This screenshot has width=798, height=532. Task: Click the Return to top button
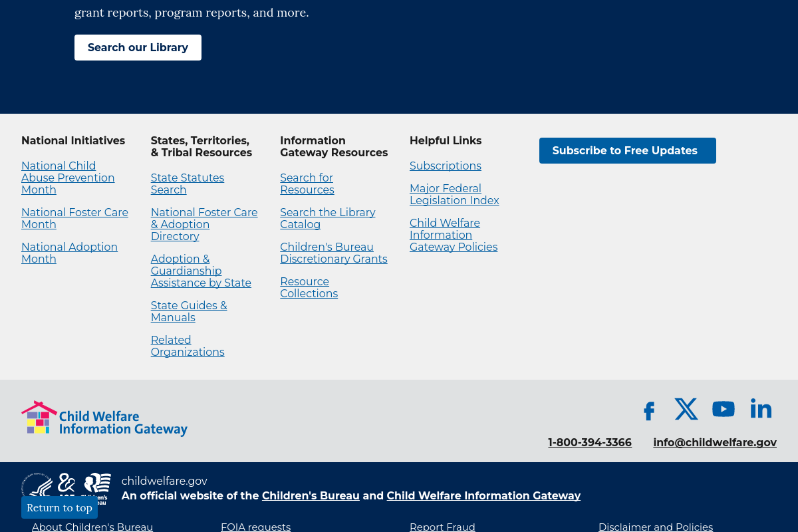(x=59, y=507)
